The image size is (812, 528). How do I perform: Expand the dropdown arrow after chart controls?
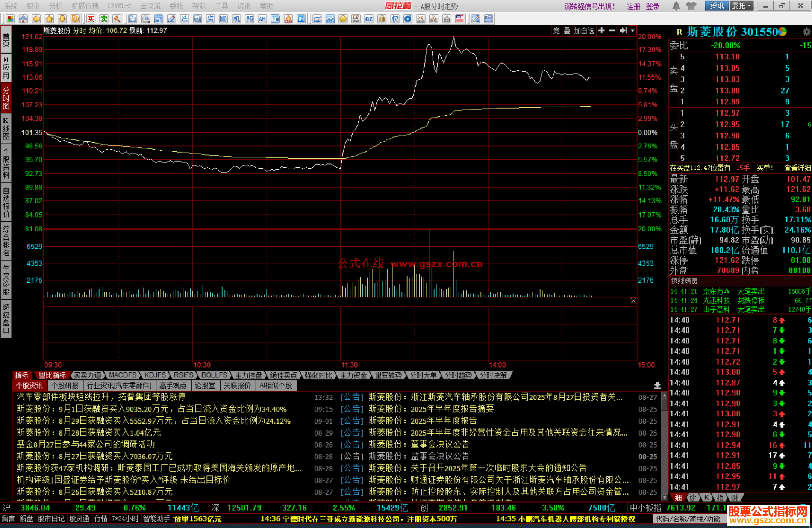[633, 31]
